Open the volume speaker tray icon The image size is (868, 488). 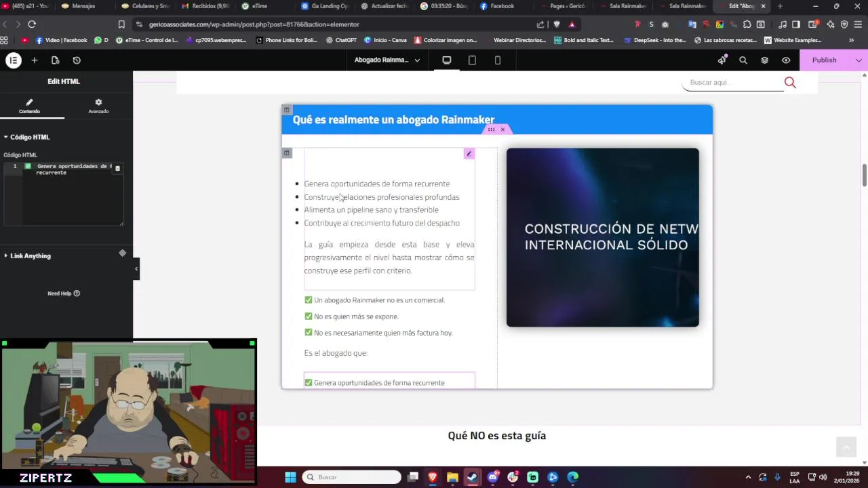point(823,477)
